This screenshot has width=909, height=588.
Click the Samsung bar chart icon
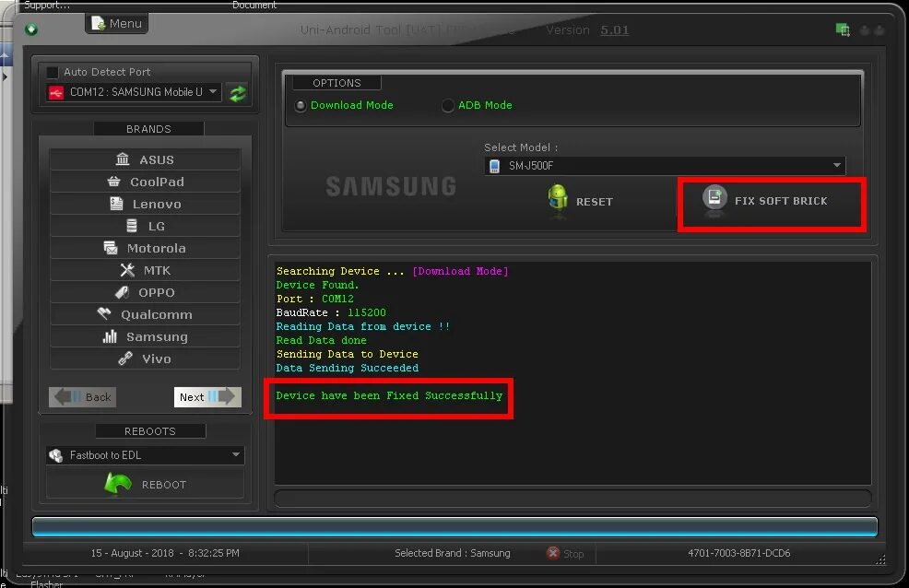[x=110, y=336]
